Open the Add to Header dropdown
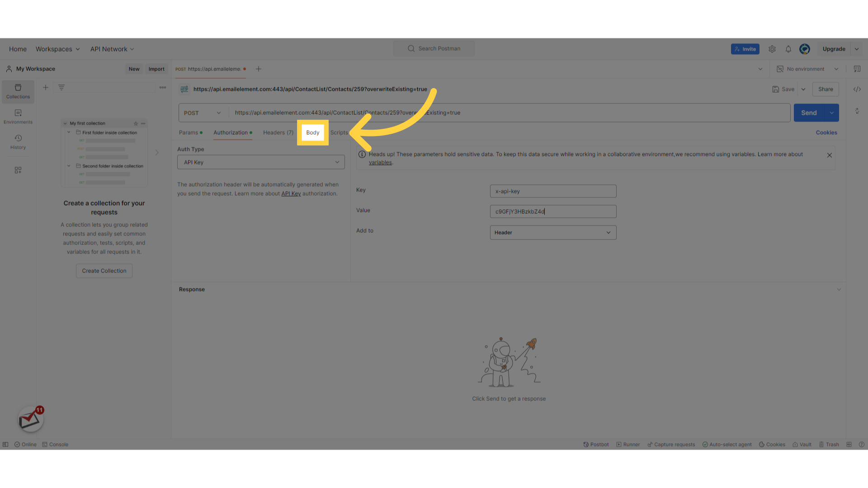The width and height of the screenshot is (868, 488). (x=553, y=233)
